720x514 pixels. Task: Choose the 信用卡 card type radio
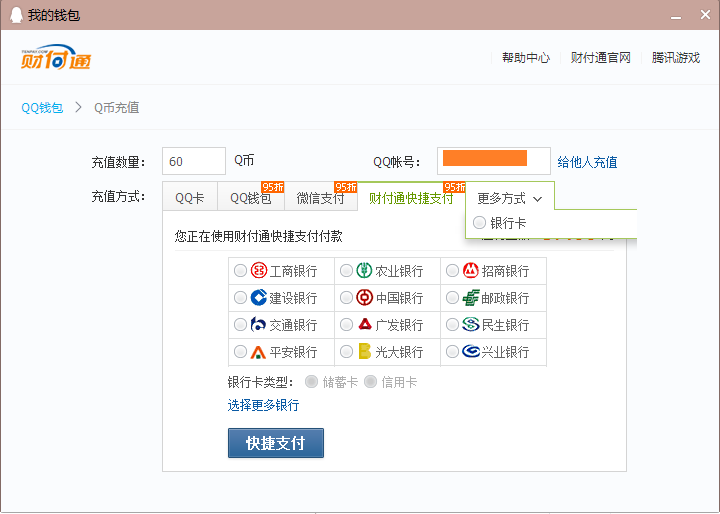pyautogui.click(x=370, y=381)
